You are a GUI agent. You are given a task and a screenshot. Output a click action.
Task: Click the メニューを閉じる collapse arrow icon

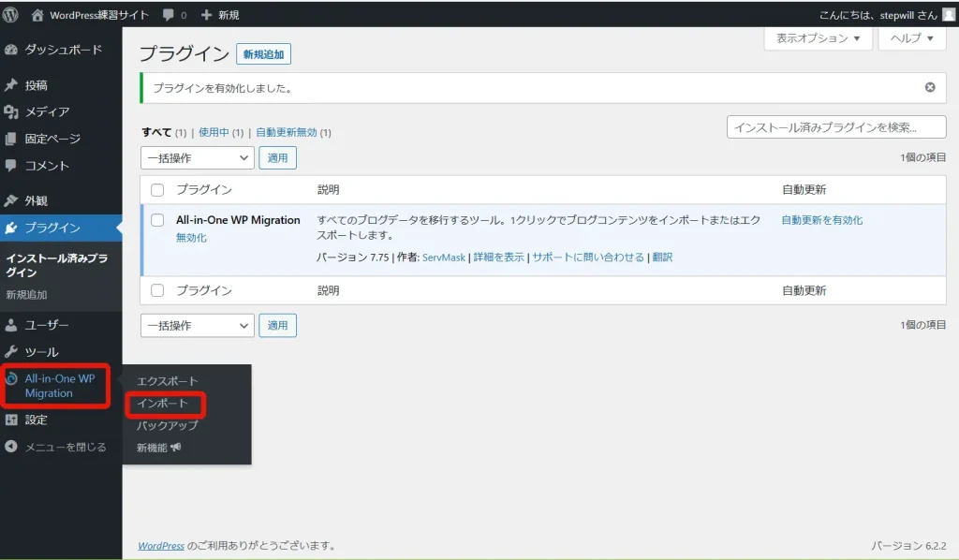pos(11,447)
